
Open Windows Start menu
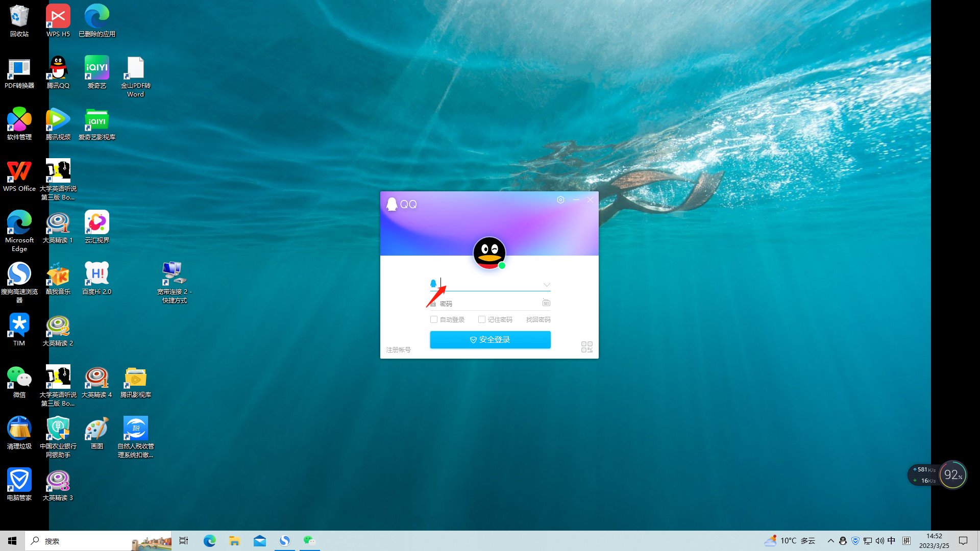point(12,541)
